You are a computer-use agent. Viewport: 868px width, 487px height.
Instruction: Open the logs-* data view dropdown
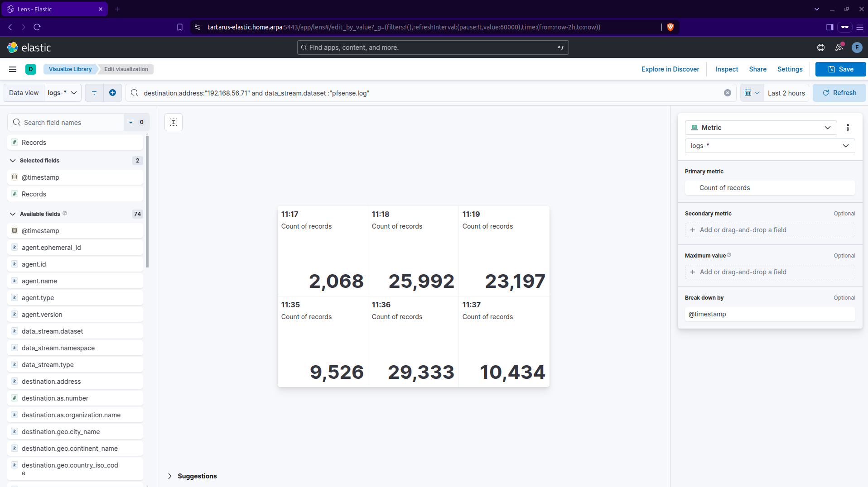(x=63, y=93)
